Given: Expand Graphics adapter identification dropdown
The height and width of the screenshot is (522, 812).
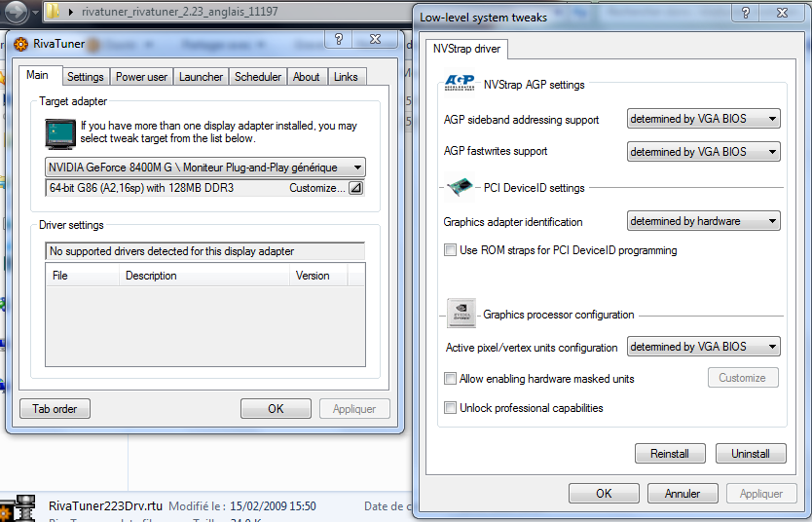Looking at the screenshot, I should [x=703, y=221].
